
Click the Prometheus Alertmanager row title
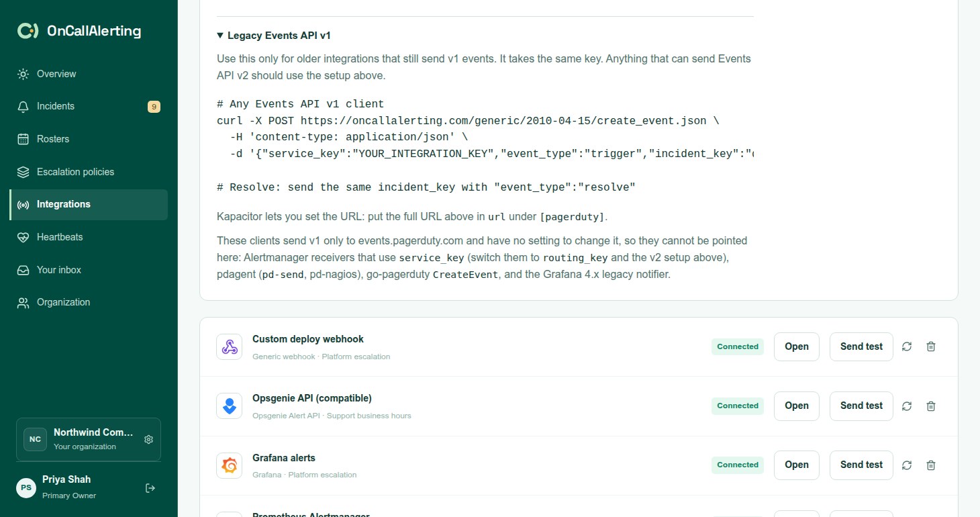311,514
